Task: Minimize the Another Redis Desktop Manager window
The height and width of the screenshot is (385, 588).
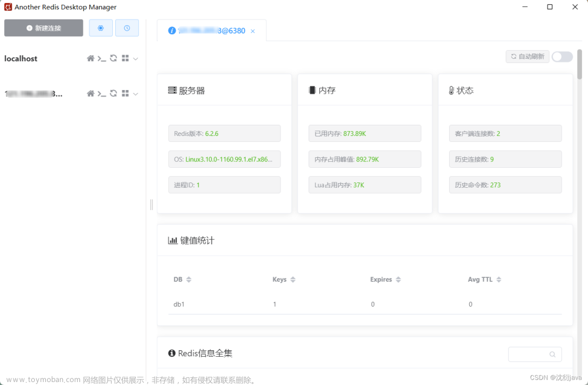Action: coord(525,6)
